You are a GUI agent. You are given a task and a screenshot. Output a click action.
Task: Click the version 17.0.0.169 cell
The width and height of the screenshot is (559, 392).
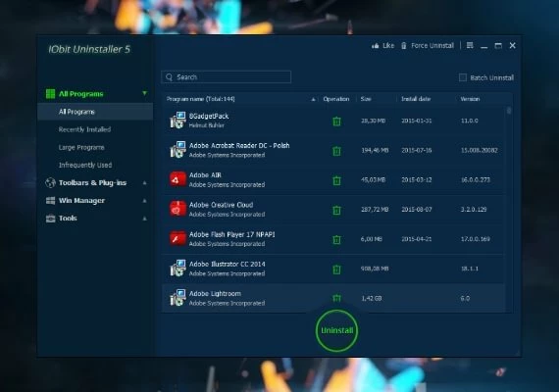click(x=476, y=239)
